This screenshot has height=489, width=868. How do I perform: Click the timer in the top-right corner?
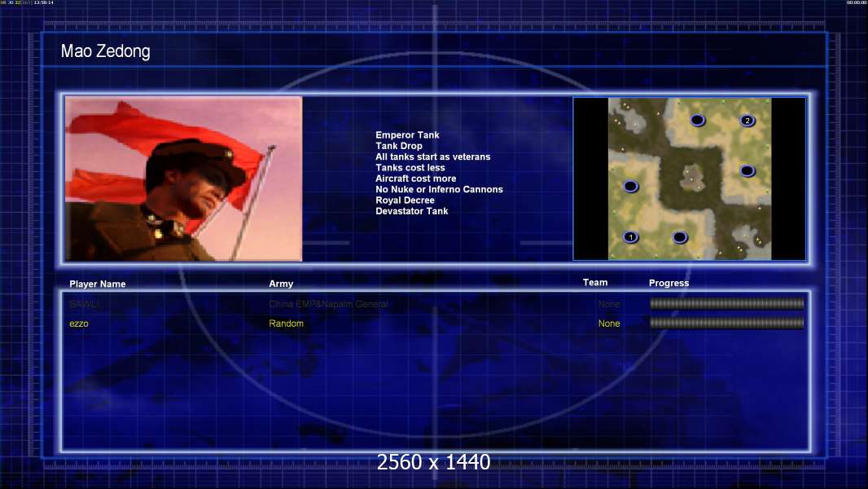[x=857, y=2]
